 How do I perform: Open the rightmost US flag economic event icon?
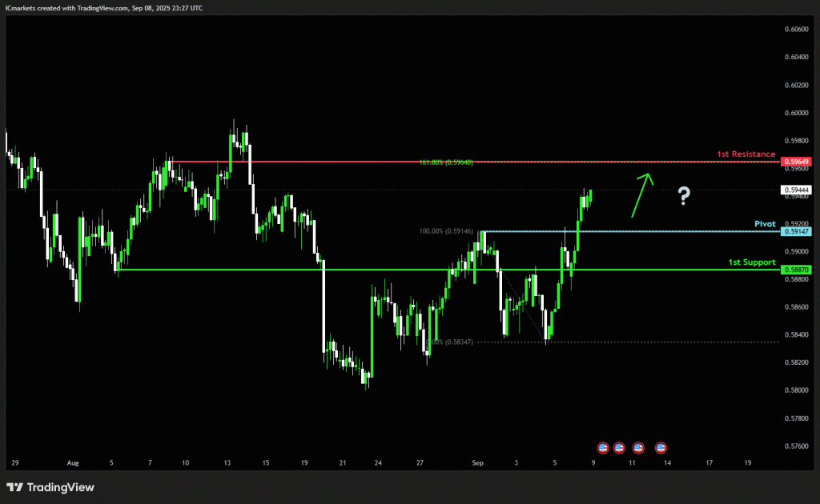click(x=661, y=447)
